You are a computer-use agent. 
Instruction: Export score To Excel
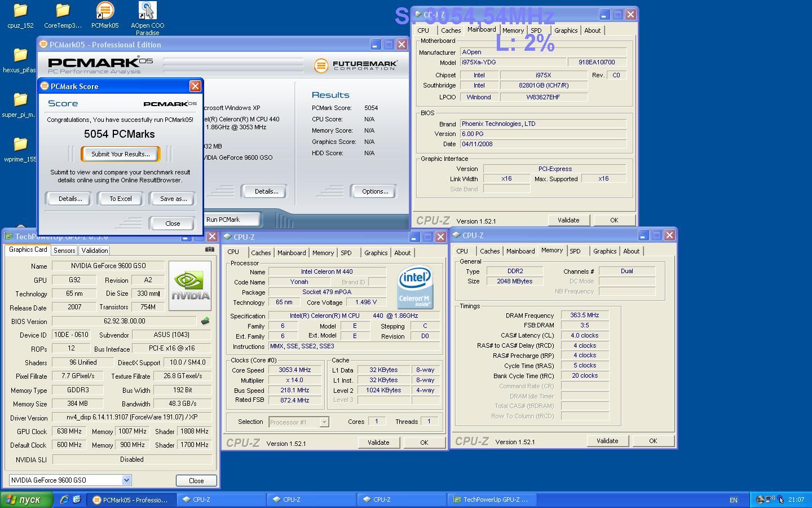click(x=121, y=199)
